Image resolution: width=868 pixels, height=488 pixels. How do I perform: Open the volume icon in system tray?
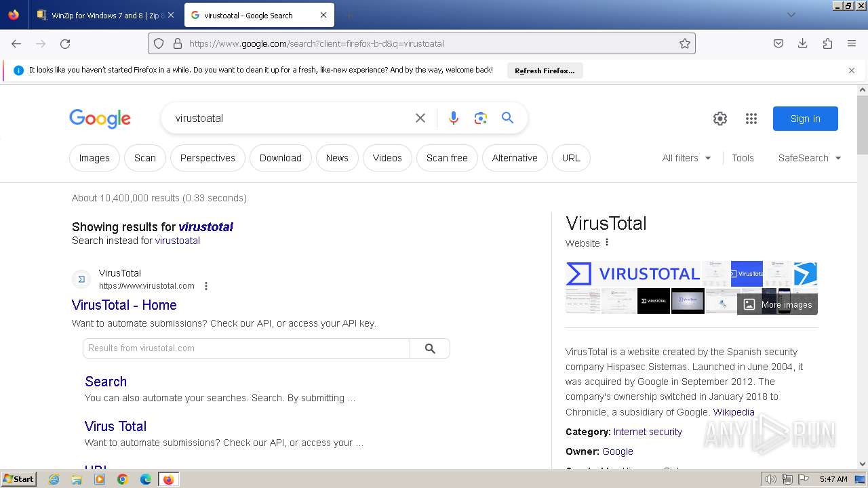click(770, 479)
